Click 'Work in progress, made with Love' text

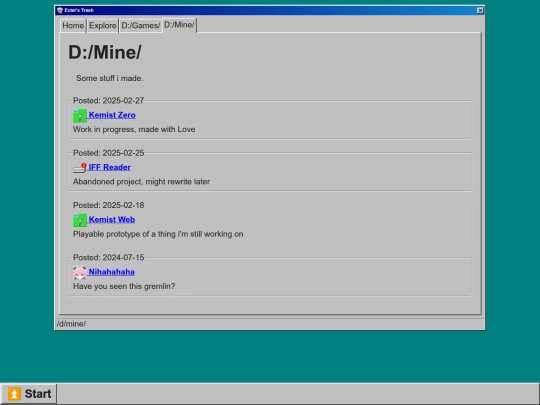click(134, 129)
